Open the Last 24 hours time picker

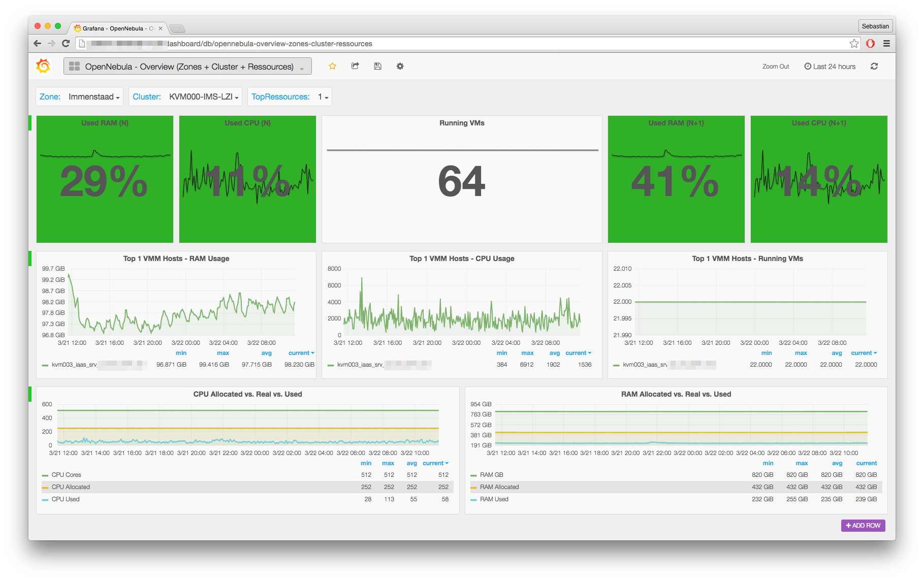pos(830,67)
